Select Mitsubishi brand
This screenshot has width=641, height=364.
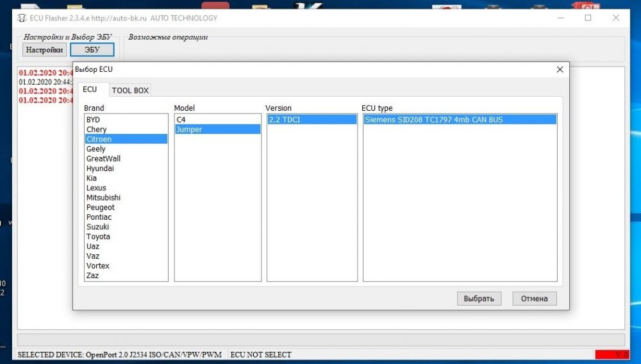[126, 198]
